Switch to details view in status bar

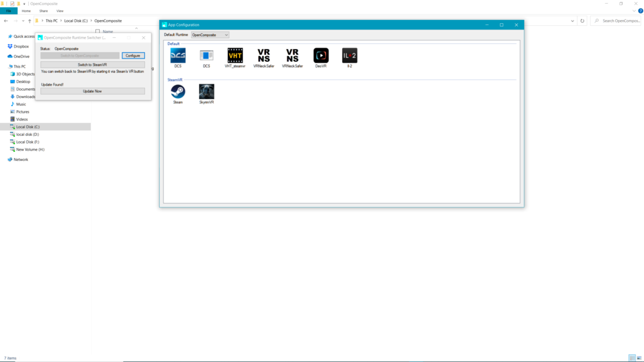click(632, 358)
